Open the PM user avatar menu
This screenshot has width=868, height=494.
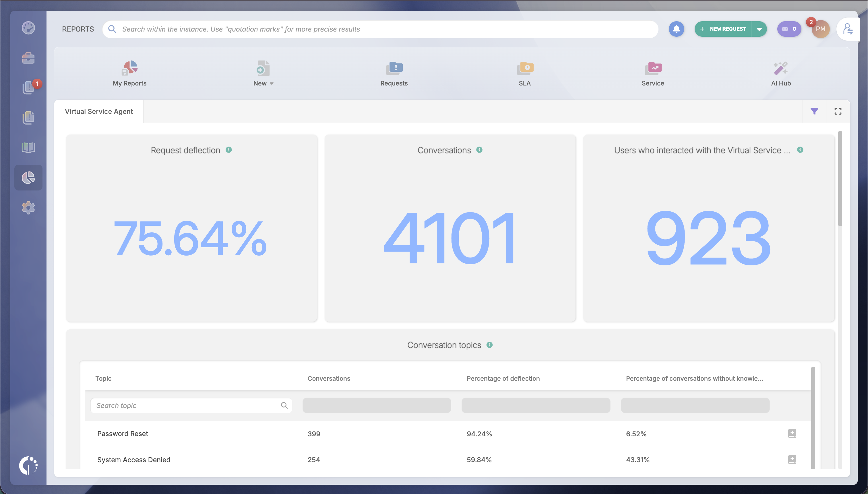[x=820, y=29]
